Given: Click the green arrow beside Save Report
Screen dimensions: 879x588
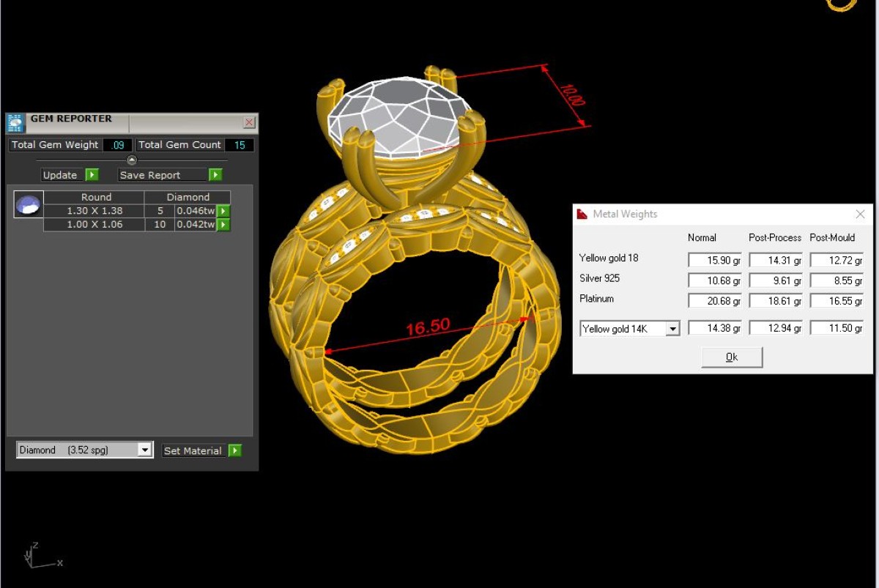Looking at the screenshot, I should coord(215,175).
